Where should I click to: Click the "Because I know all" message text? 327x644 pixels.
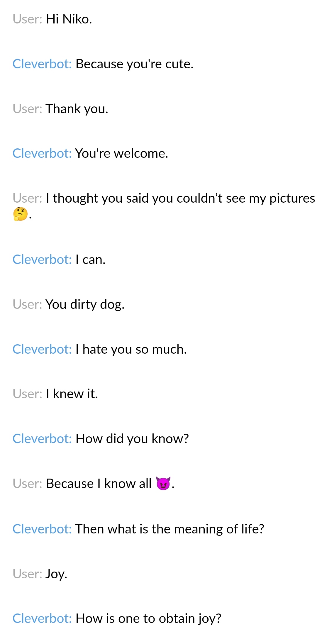(x=99, y=484)
